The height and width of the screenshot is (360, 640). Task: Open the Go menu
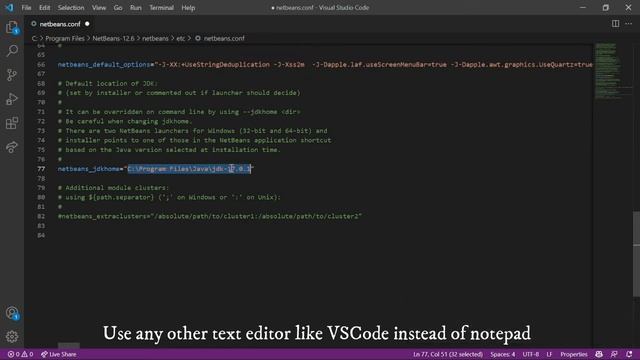(x=118, y=8)
